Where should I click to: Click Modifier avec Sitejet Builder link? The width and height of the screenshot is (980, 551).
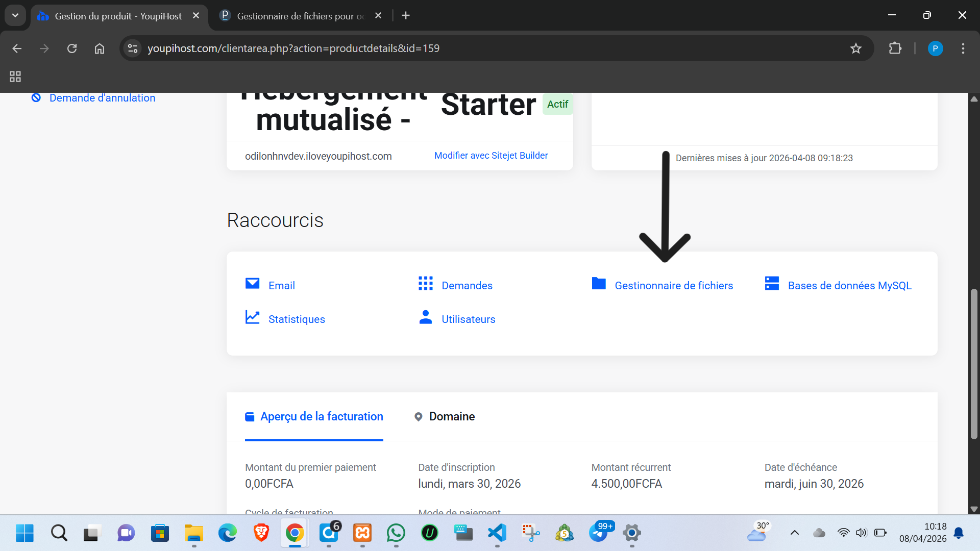click(491, 156)
